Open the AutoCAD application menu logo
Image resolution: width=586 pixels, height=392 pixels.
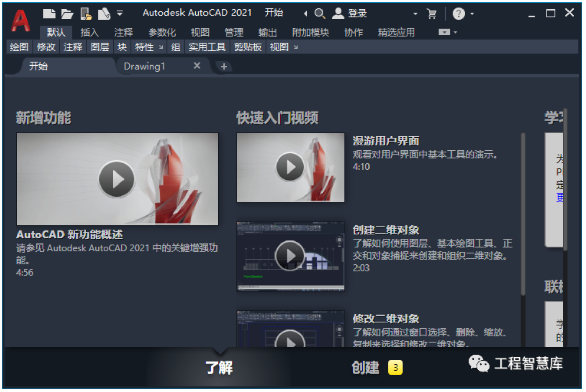(x=20, y=21)
